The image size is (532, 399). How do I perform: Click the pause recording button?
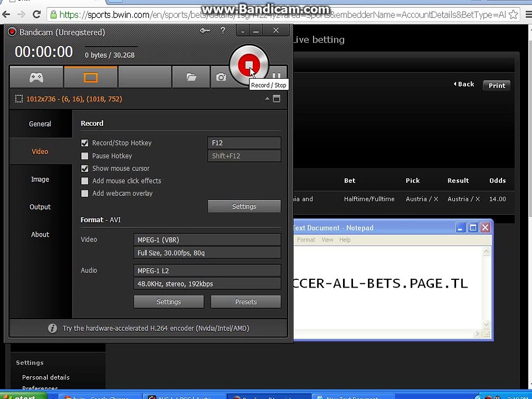(x=277, y=76)
